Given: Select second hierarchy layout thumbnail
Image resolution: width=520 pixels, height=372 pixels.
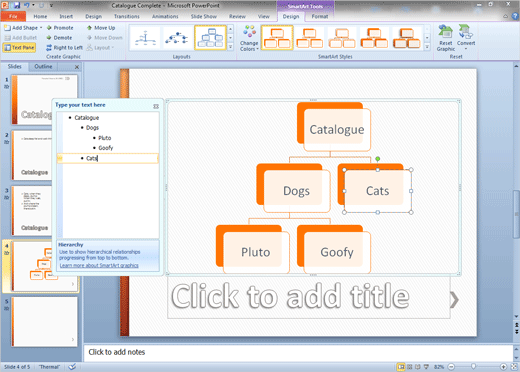Looking at the screenshot, I should (x=177, y=38).
